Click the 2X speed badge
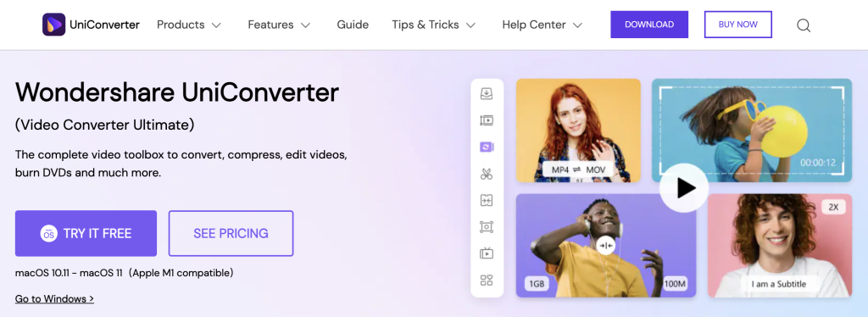This screenshot has width=868, height=317. click(833, 208)
